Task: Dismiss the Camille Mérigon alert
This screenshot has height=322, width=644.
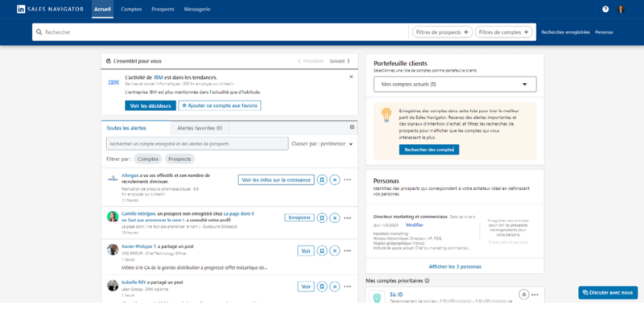Action: click(335, 217)
